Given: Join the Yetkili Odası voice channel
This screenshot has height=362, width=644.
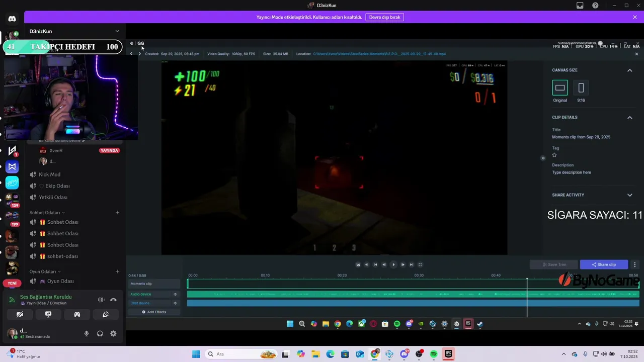Looking at the screenshot, I should click(x=49, y=198).
